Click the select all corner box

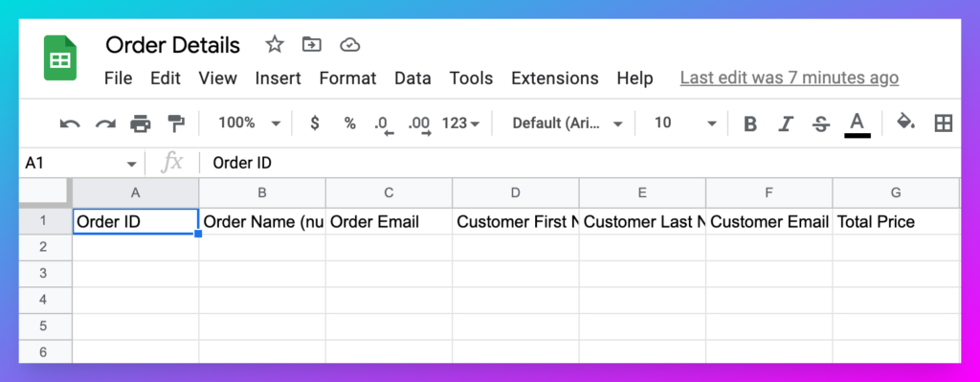[x=46, y=192]
